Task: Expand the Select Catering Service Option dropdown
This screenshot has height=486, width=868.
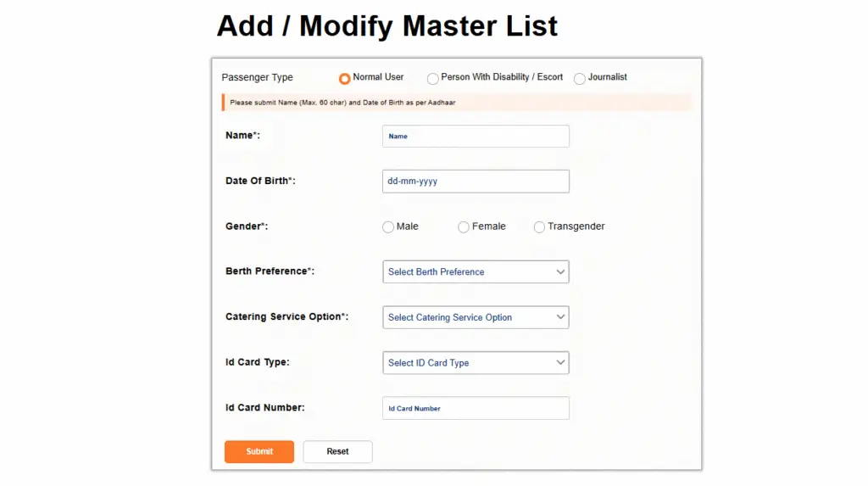Action: (x=476, y=317)
